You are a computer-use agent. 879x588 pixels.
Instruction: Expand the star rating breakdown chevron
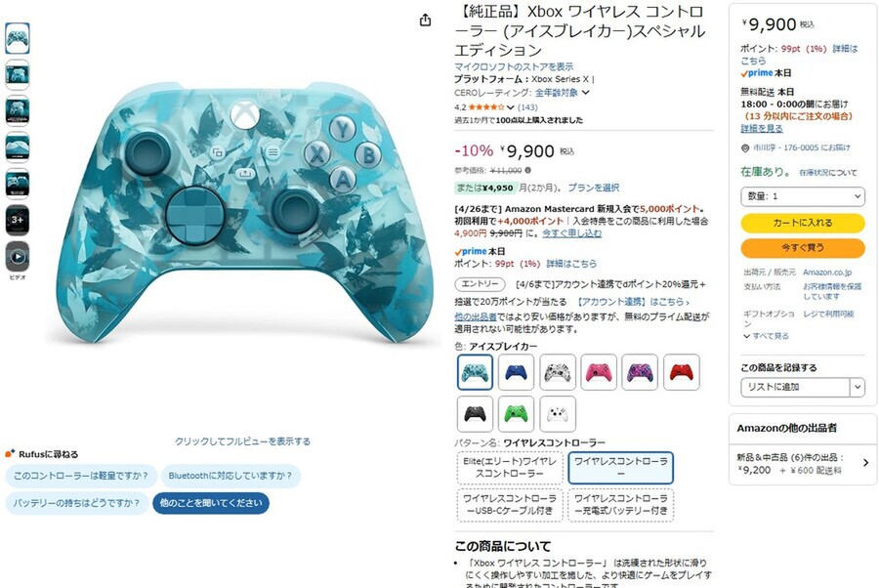(x=510, y=107)
